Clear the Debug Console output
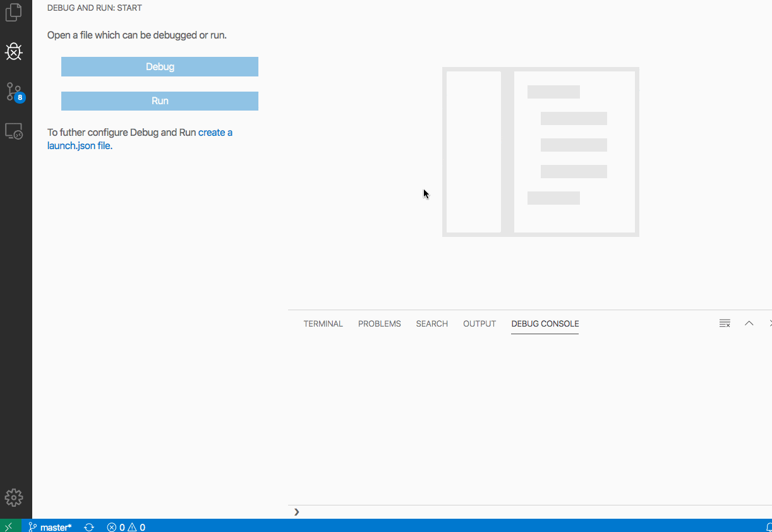 [x=724, y=323]
